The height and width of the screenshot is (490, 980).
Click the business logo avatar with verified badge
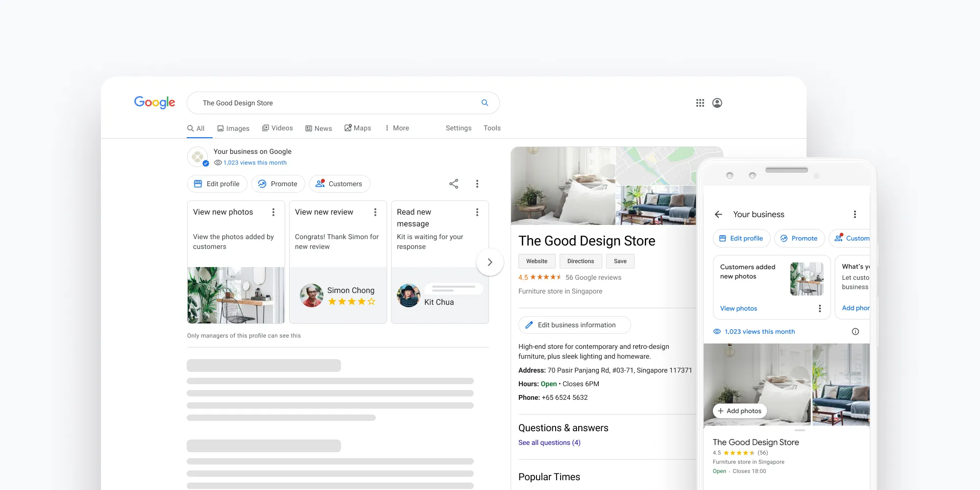pos(198,157)
